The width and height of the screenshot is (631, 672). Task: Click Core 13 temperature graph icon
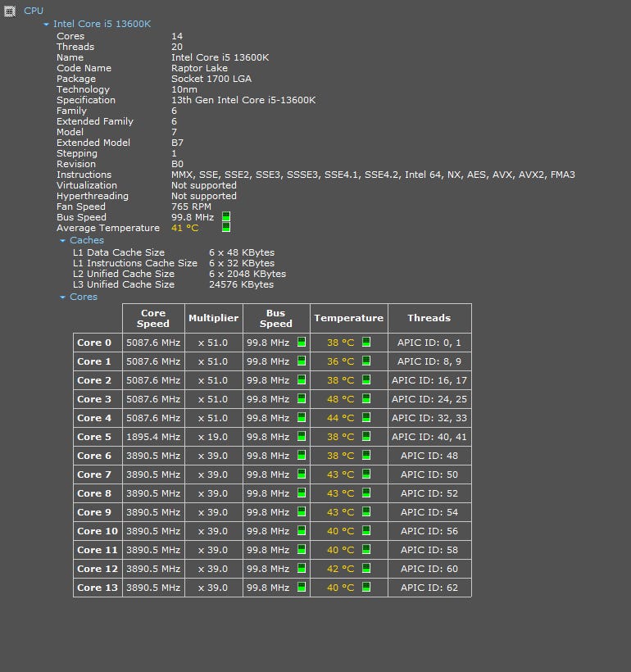[366, 587]
